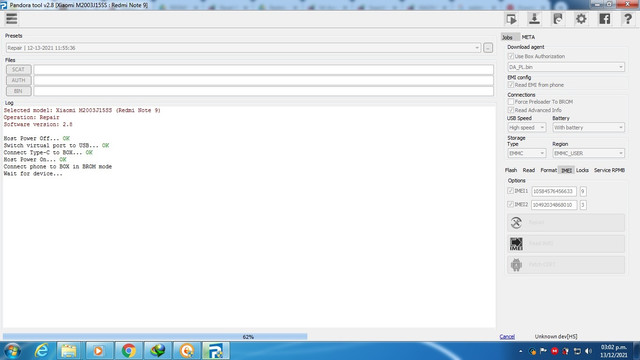Click the 62% progress bar

pyautogui.click(x=249, y=337)
